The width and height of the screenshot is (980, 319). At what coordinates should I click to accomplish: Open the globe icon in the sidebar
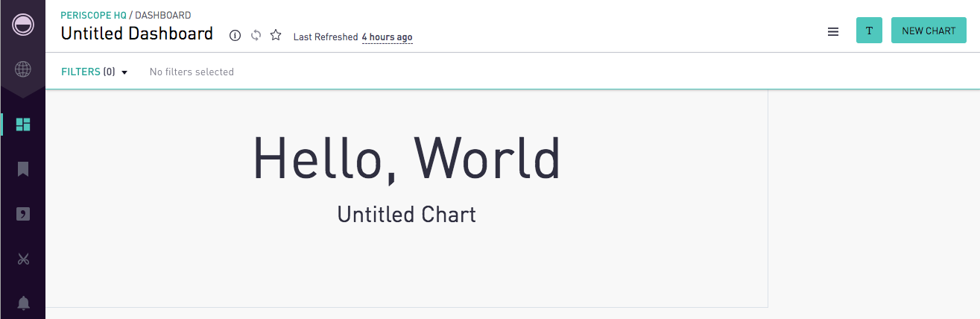[23, 69]
